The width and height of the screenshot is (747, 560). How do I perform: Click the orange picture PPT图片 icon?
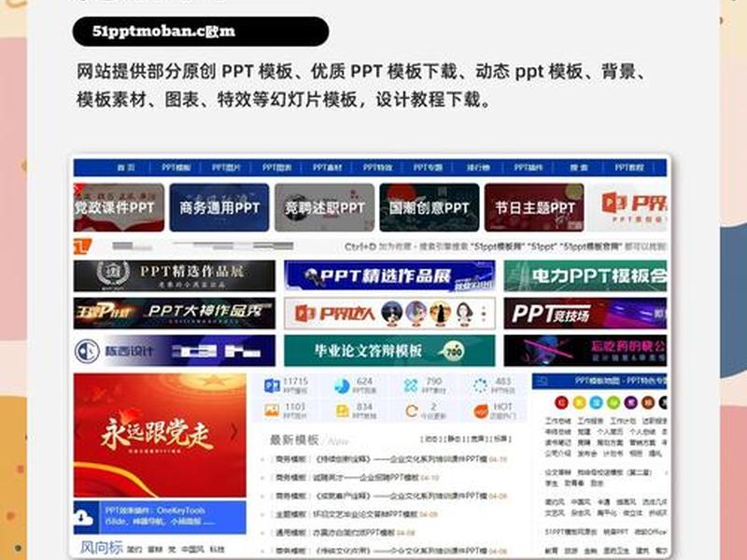tap(272, 411)
